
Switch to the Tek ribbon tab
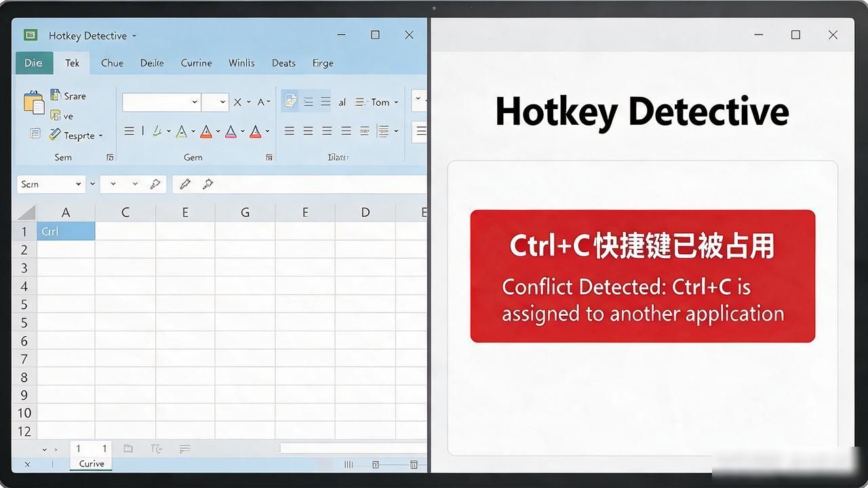pos(73,63)
